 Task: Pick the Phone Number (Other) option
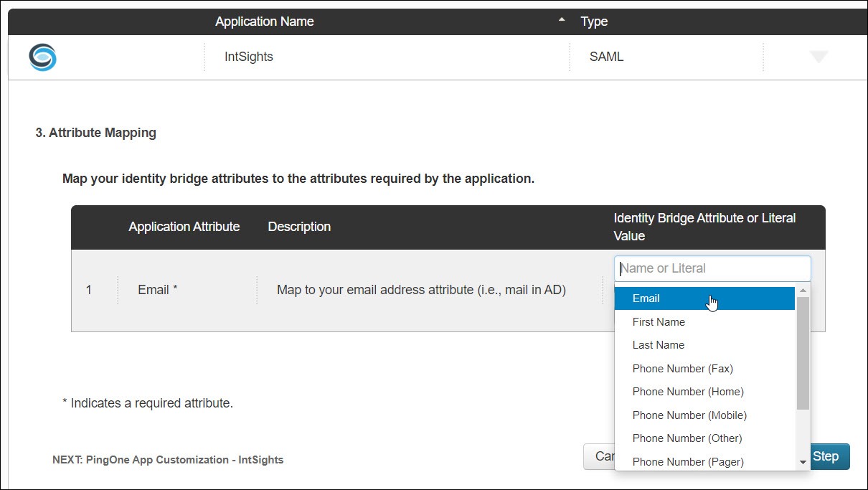[687, 438]
